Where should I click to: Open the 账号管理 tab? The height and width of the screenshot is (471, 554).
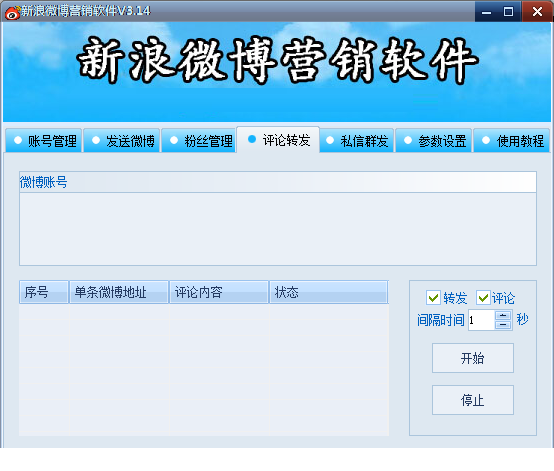point(44,141)
